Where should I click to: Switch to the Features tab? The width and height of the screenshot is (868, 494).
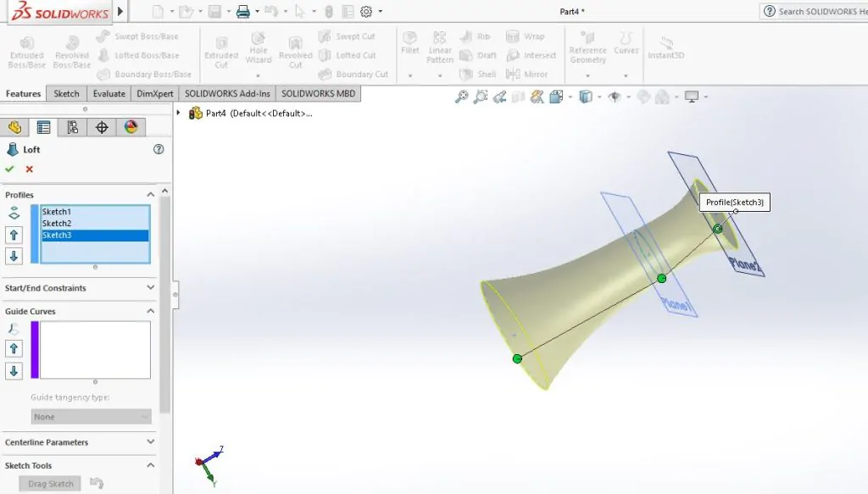coord(23,93)
